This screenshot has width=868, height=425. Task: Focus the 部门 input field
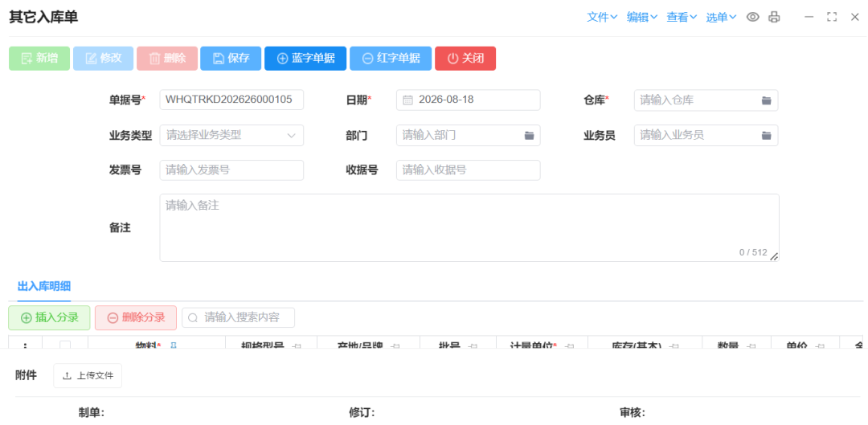click(x=469, y=135)
